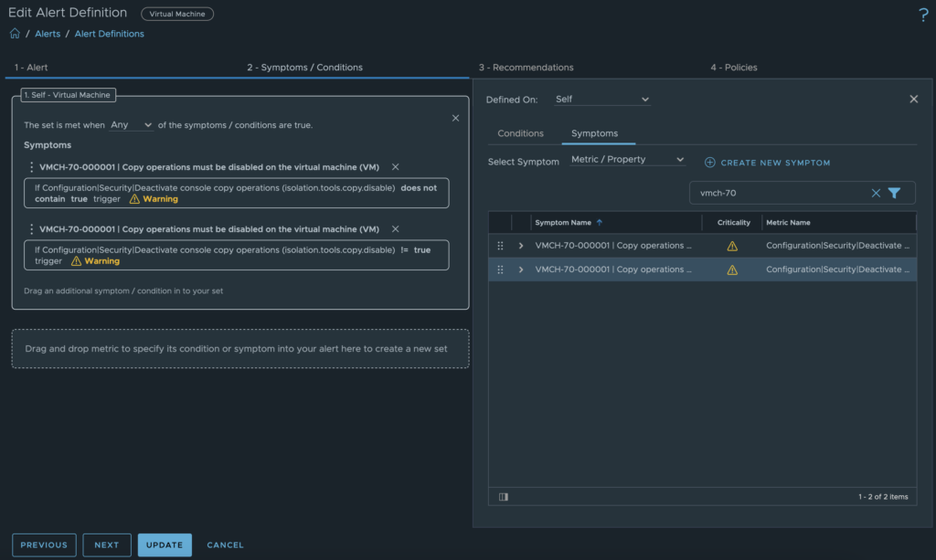Remove the second symptom with != condition
936x560 pixels.
pyautogui.click(x=395, y=229)
